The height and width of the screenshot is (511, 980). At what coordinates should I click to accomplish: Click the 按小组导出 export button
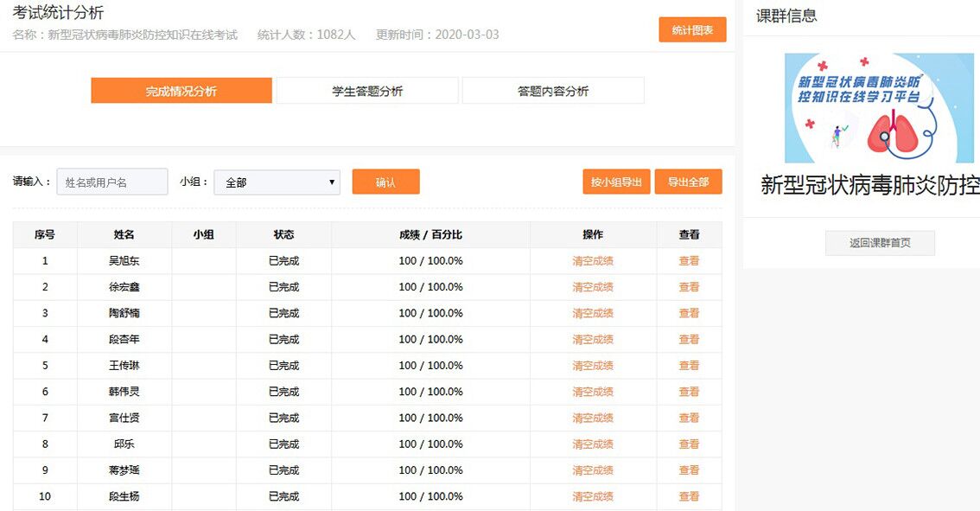coord(616,182)
